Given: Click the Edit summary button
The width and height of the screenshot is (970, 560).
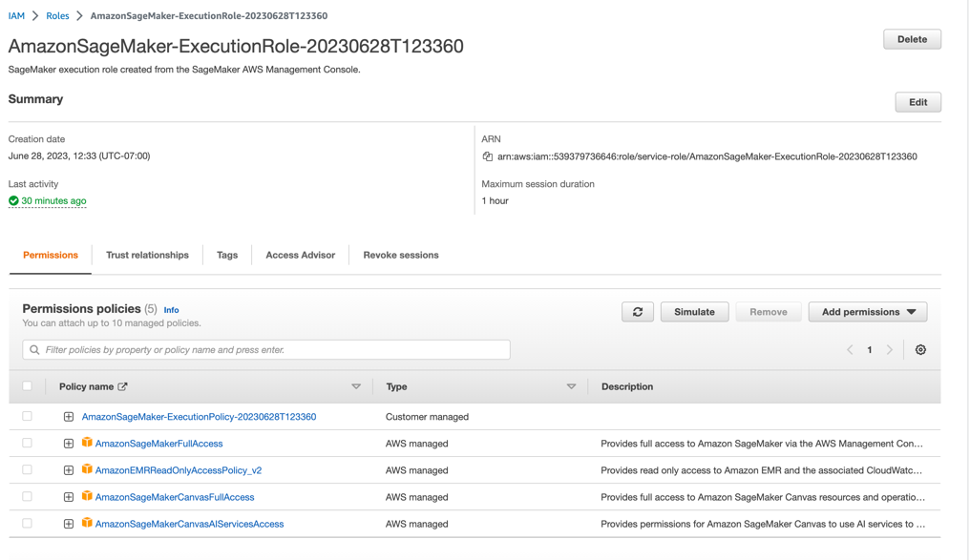Looking at the screenshot, I should pyautogui.click(x=918, y=102).
